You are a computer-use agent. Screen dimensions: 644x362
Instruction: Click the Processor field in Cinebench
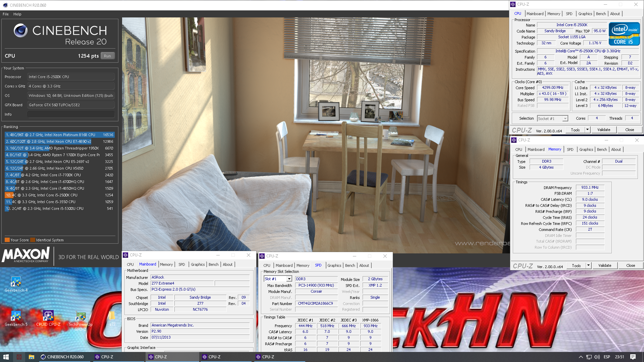(x=71, y=77)
